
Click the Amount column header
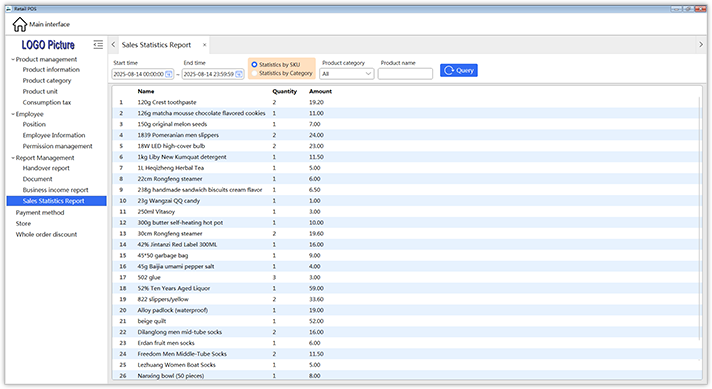point(321,91)
